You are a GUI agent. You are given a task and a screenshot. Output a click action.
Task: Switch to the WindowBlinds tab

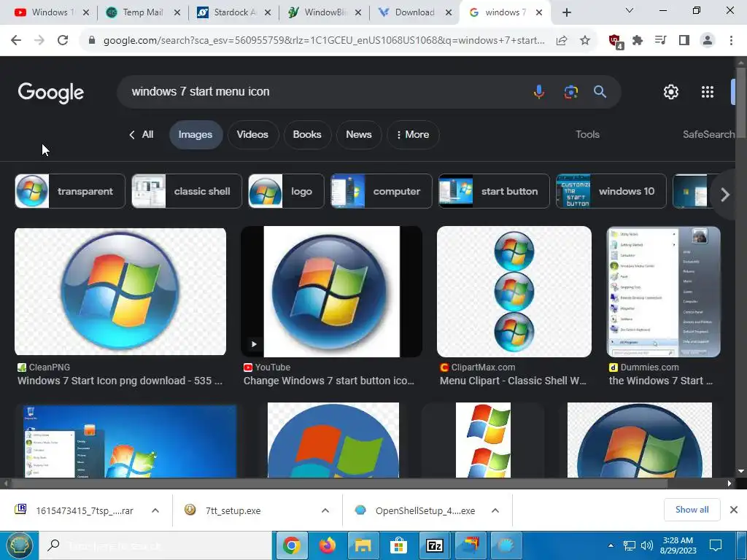pyautogui.click(x=325, y=12)
